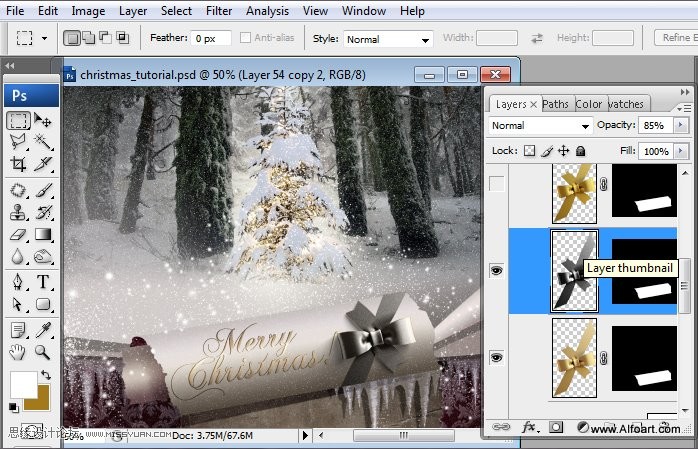Hide the selected gray bow layer
The image size is (698, 449).
[x=496, y=271]
